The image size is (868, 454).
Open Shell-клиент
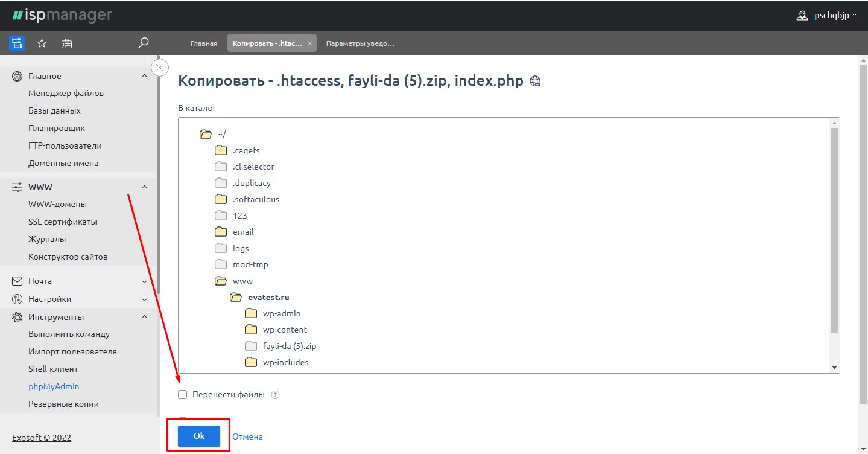point(53,369)
